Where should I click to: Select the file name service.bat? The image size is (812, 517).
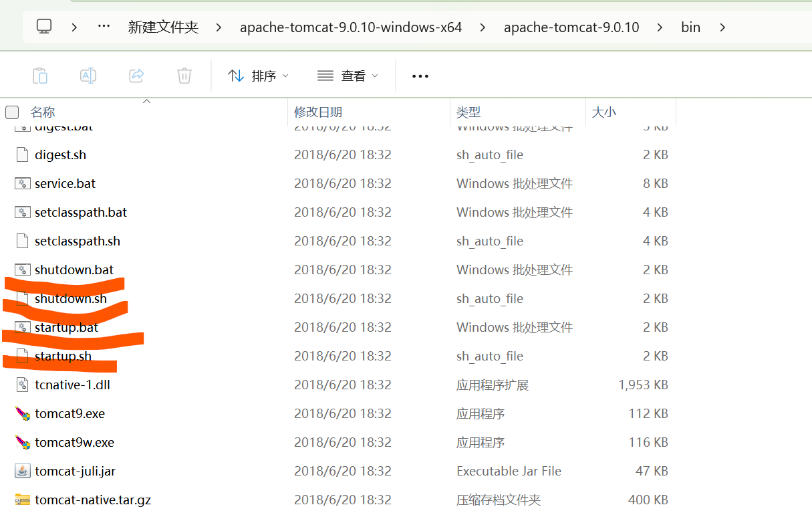tap(65, 183)
